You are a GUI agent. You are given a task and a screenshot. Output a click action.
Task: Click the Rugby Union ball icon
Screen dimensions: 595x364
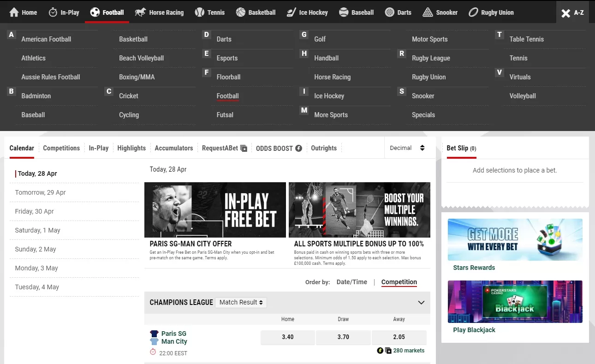click(x=473, y=12)
